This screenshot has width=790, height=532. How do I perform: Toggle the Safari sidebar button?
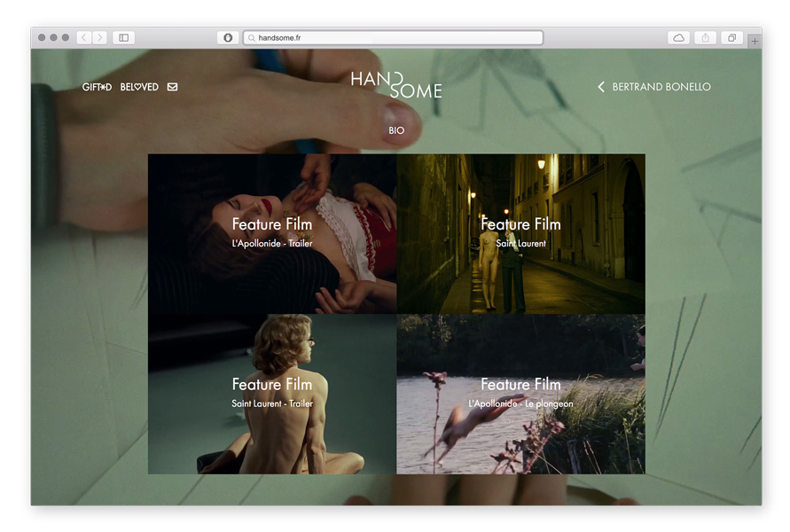(124, 38)
